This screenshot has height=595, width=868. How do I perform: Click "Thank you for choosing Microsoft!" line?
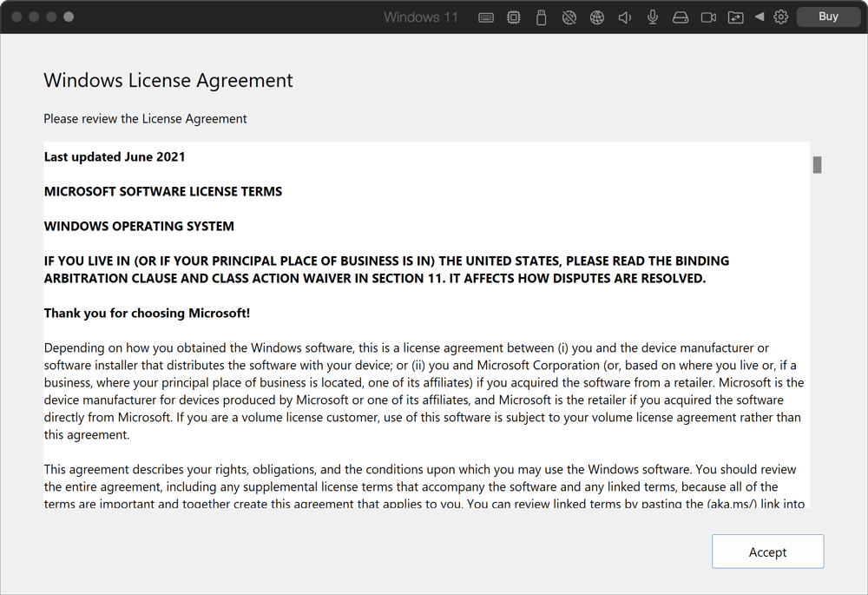pyautogui.click(x=148, y=314)
